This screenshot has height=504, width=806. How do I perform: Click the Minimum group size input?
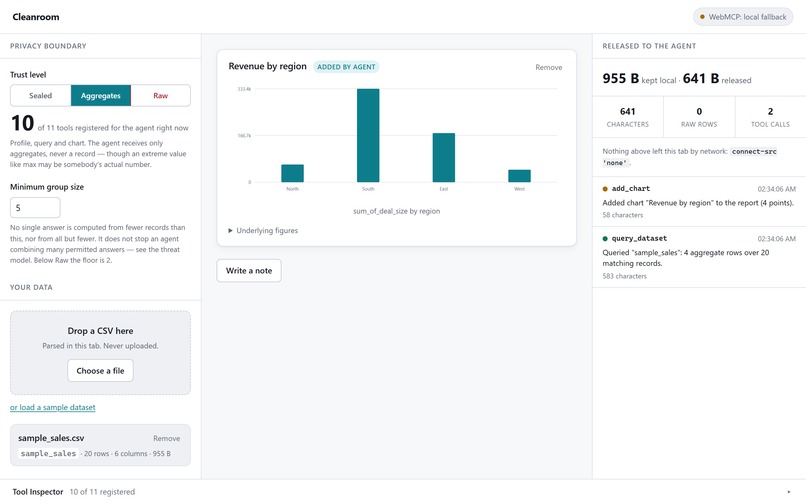35,208
